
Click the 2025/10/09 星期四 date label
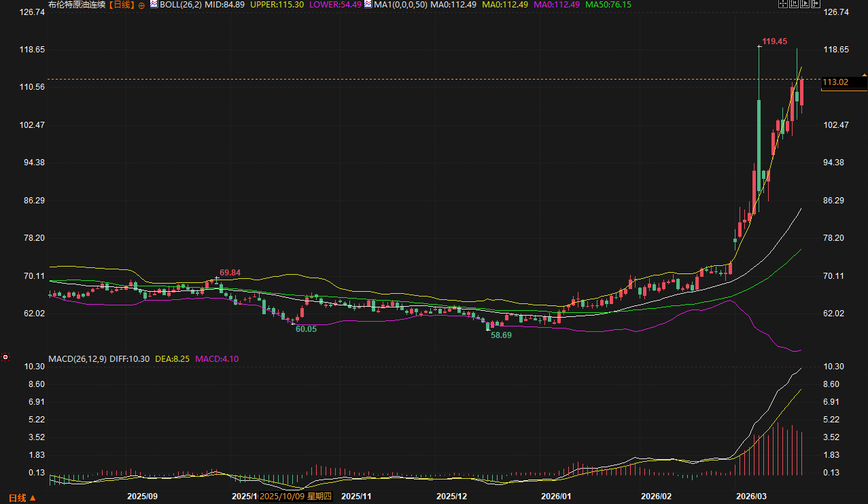[295, 497]
